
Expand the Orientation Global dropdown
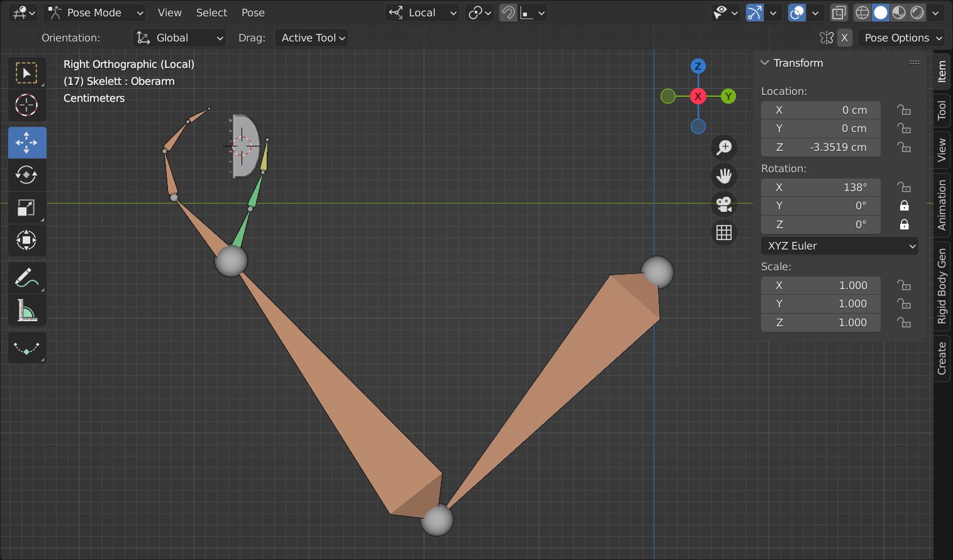coord(180,38)
